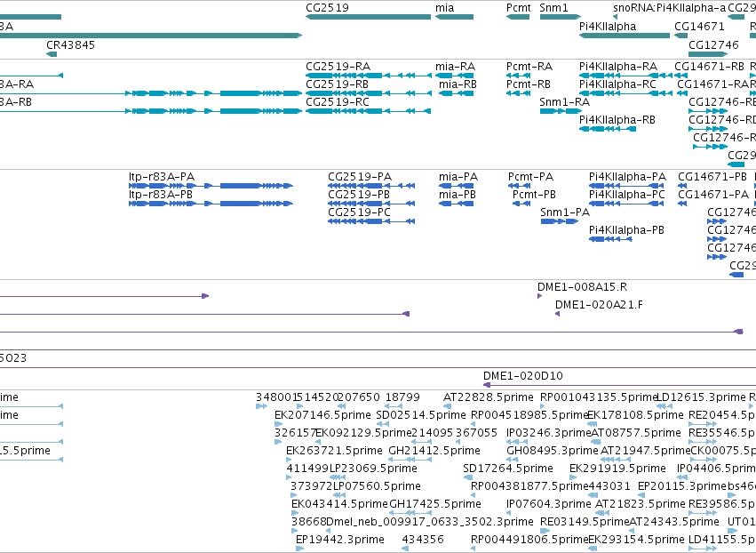Viewport: 756px width, 553px height.
Task: Select transcript Pi4KIIalpha-RB
Action: 617,120
